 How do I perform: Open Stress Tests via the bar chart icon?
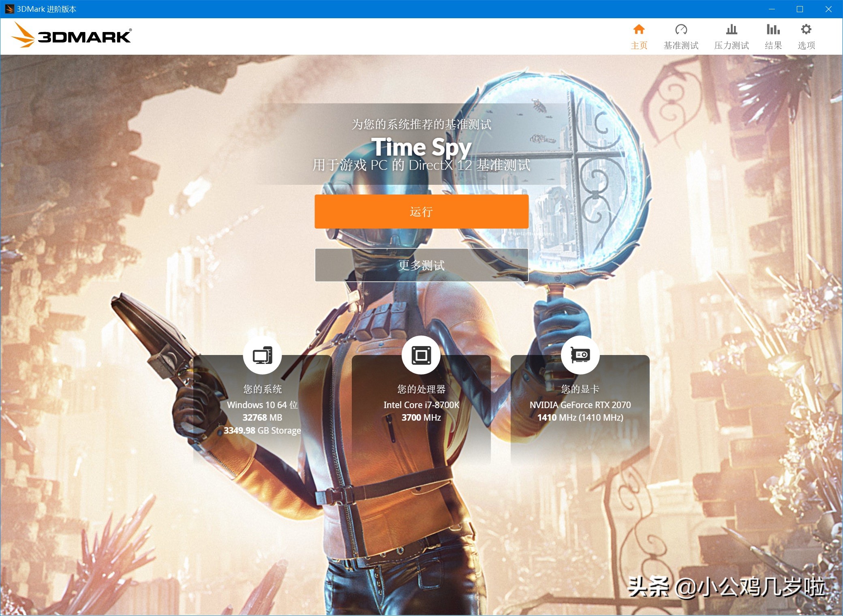[x=732, y=30]
